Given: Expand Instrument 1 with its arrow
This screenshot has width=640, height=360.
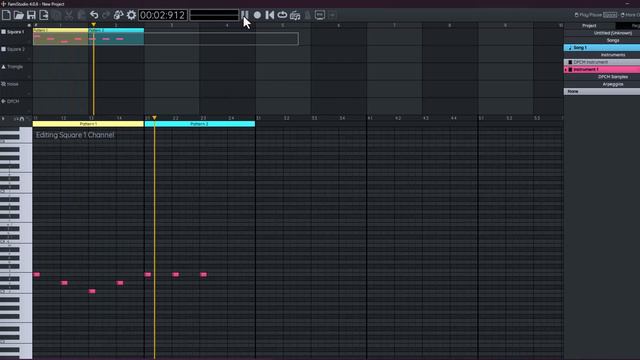Looking at the screenshot, I should point(566,70).
